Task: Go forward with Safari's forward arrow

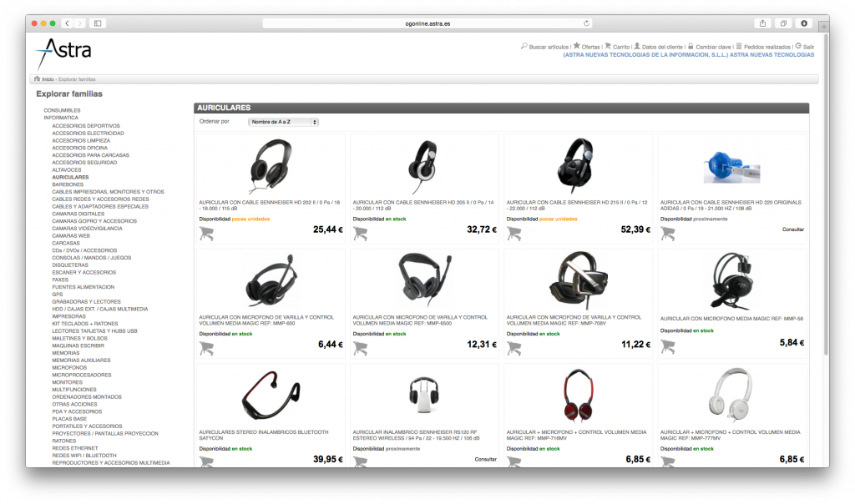Action: (79, 23)
